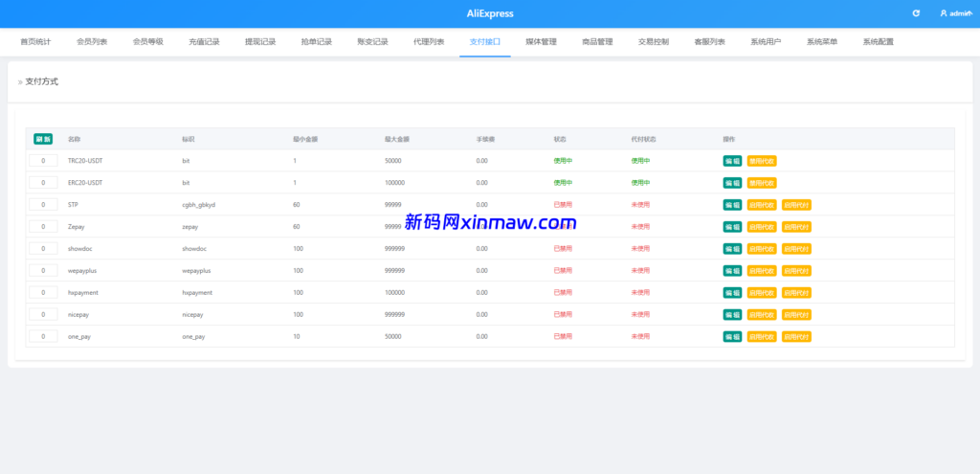Click 启用代收 for nicepay
This screenshot has height=474, width=980.
pyautogui.click(x=762, y=314)
